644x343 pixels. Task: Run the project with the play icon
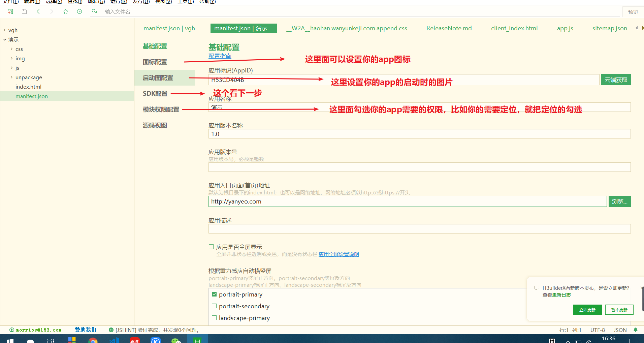[79, 11]
